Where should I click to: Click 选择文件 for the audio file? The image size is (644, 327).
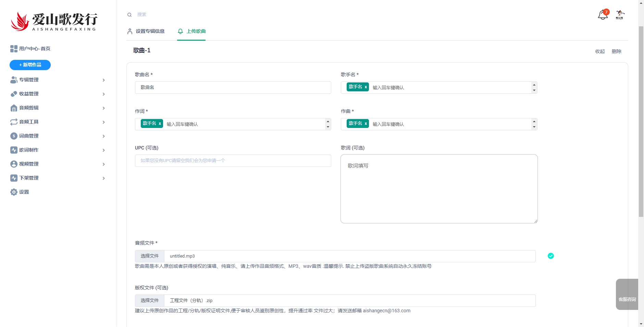tap(150, 256)
